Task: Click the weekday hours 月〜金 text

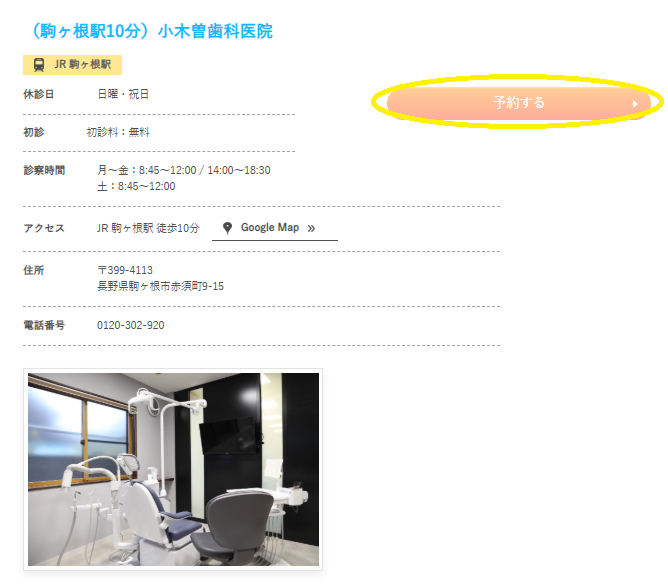Action: [x=184, y=170]
